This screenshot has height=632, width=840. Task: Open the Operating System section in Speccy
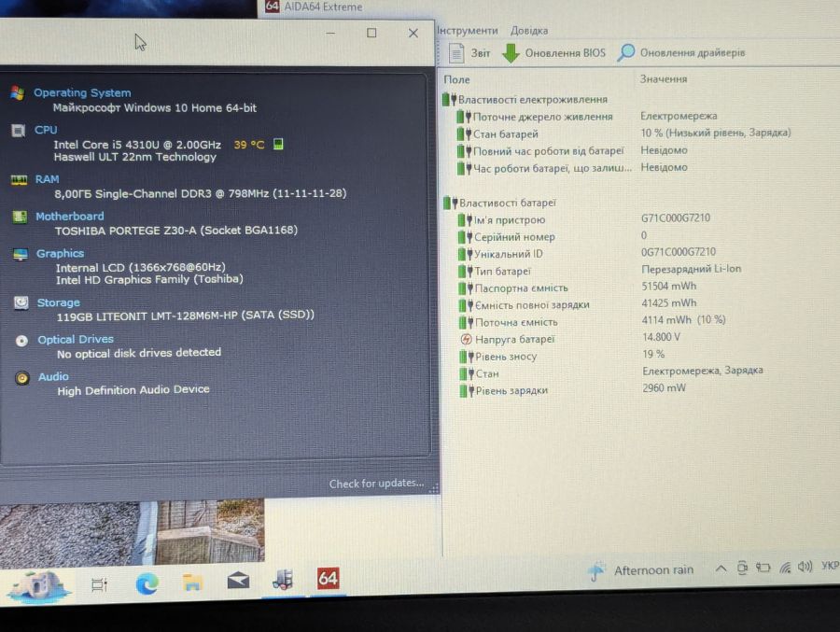click(x=82, y=92)
